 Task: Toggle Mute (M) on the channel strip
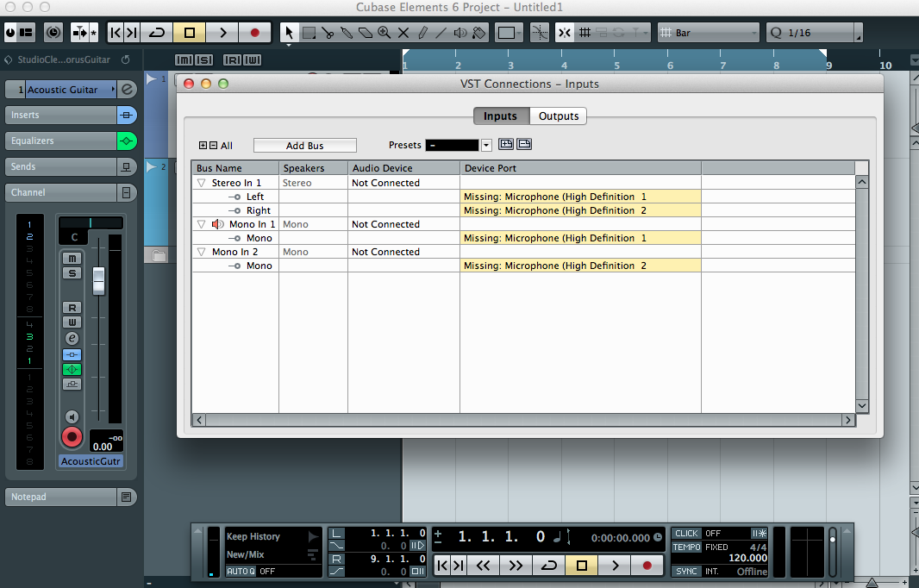(72, 259)
